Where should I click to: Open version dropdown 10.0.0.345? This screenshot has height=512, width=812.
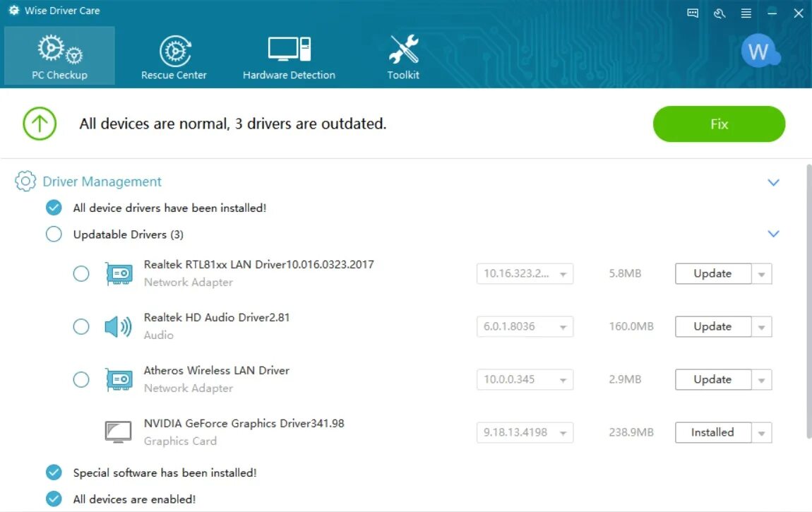pos(525,379)
